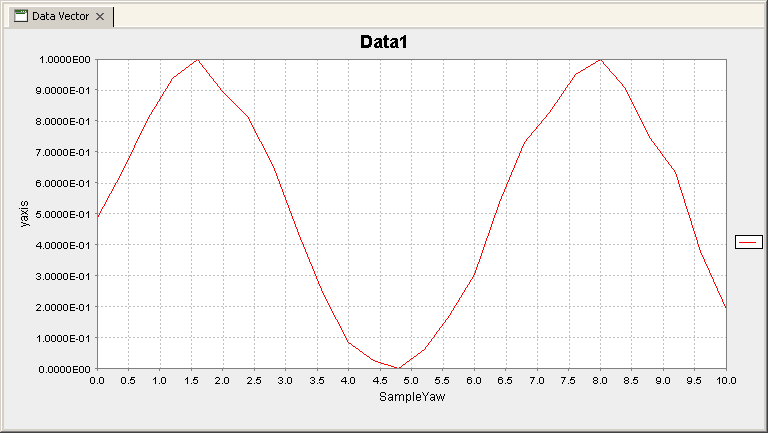Image resolution: width=768 pixels, height=433 pixels.
Task: Select the SampleYaw x-axis label
Action: pyautogui.click(x=411, y=397)
